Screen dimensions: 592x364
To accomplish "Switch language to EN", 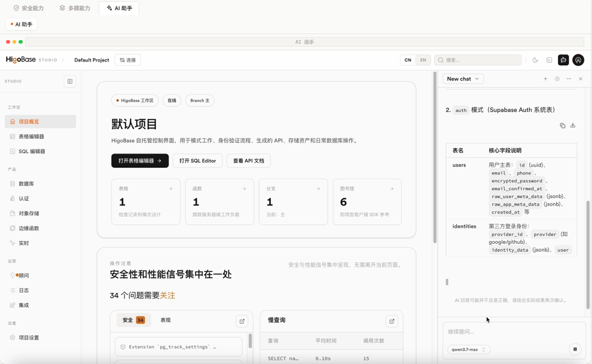I will (x=423, y=60).
